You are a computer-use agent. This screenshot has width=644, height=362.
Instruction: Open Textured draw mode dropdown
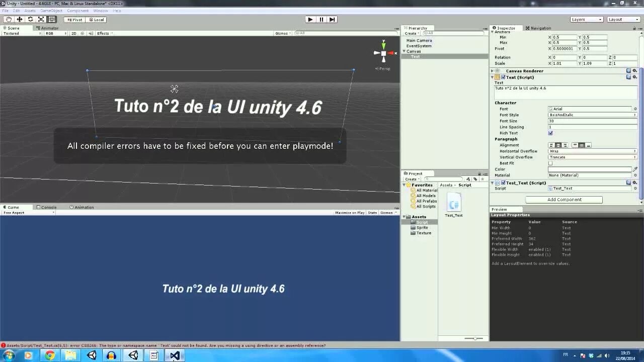(x=22, y=34)
